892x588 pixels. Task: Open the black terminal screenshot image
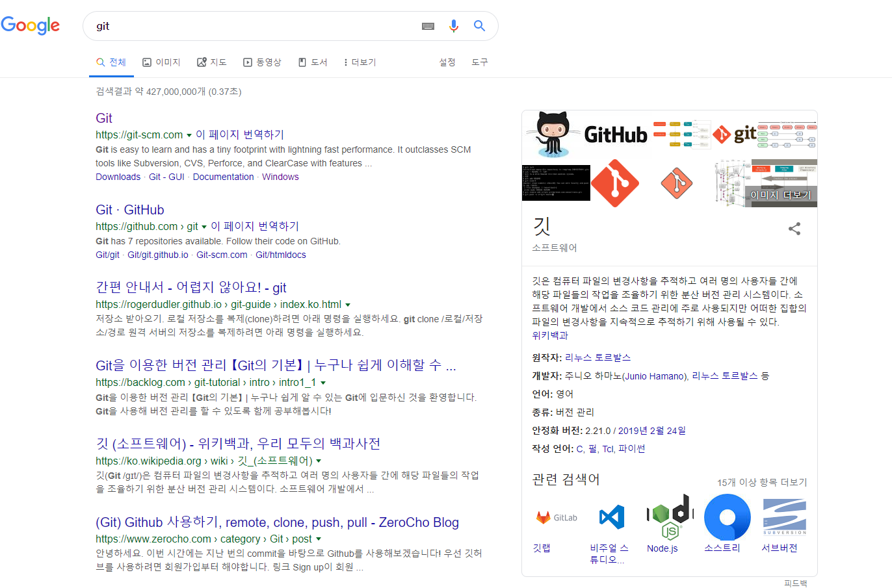pos(556,183)
